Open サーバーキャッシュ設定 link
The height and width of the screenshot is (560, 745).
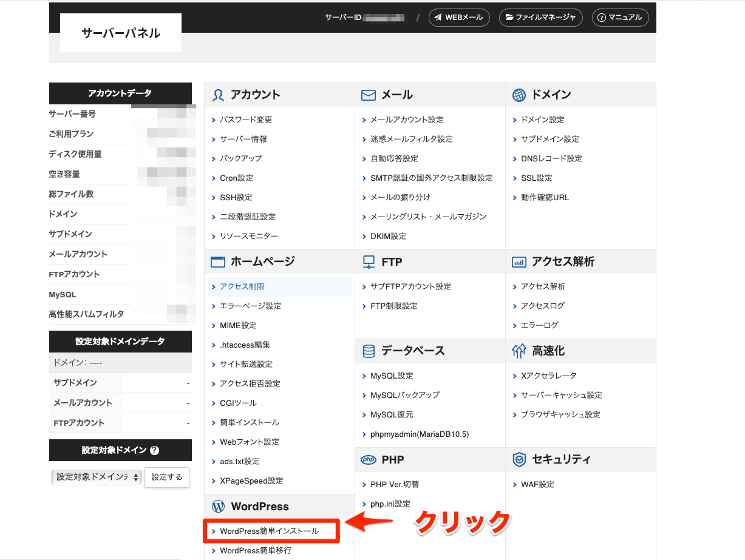point(562,395)
